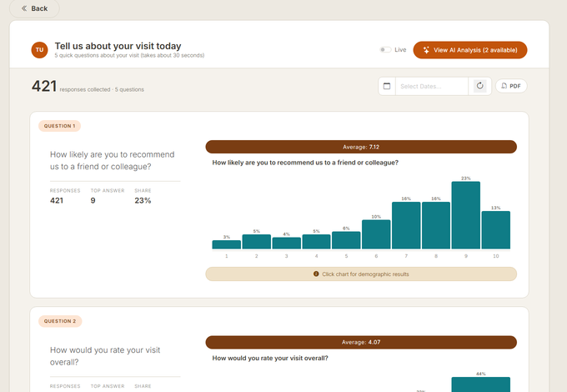Click chart bar for rating 4
Image resolution: width=567 pixels, height=392 pixels.
(316, 242)
